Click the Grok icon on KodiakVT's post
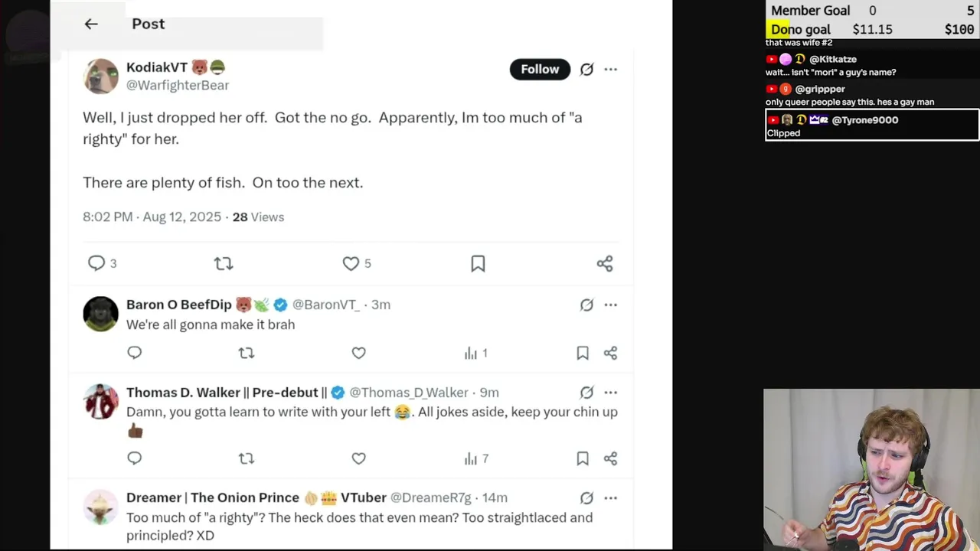 tap(586, 69)
